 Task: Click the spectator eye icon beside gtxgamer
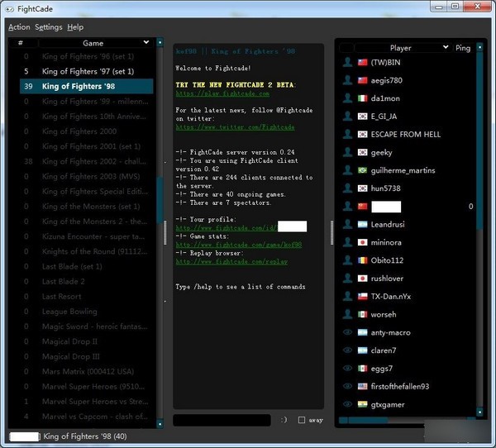point(347,404)
